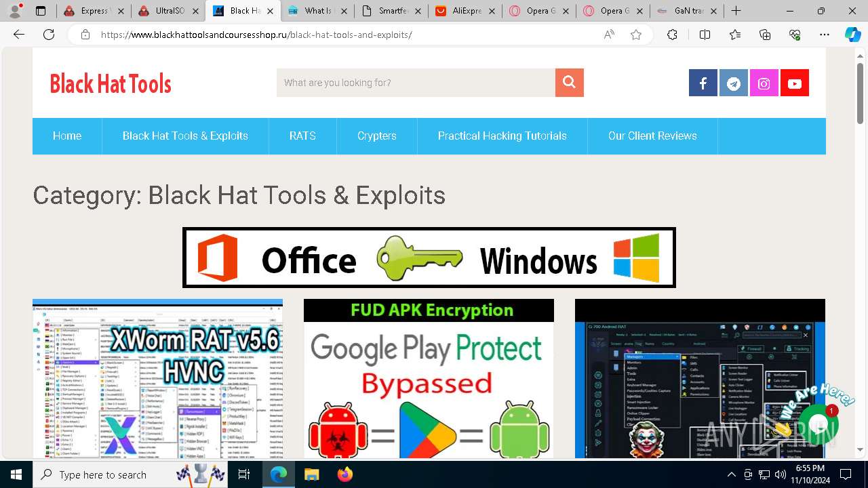Open File Explorer from taskbar

[311, 474]
